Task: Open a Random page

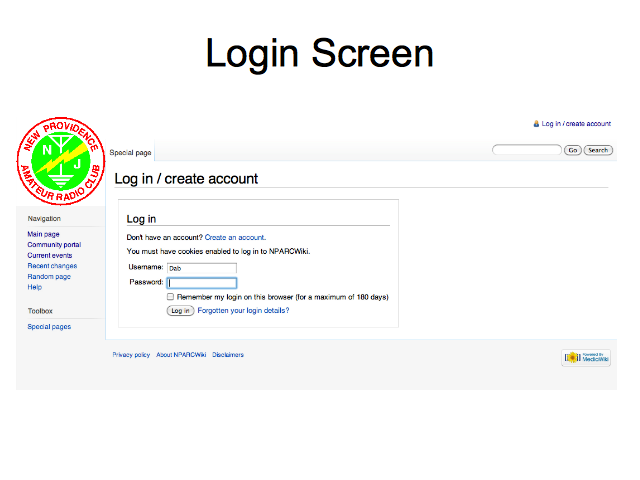Action: 49,277
